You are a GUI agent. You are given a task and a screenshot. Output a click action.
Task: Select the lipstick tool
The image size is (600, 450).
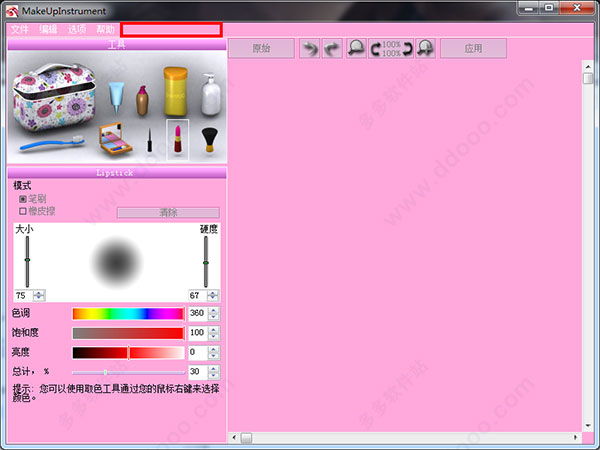click(178, 139)
